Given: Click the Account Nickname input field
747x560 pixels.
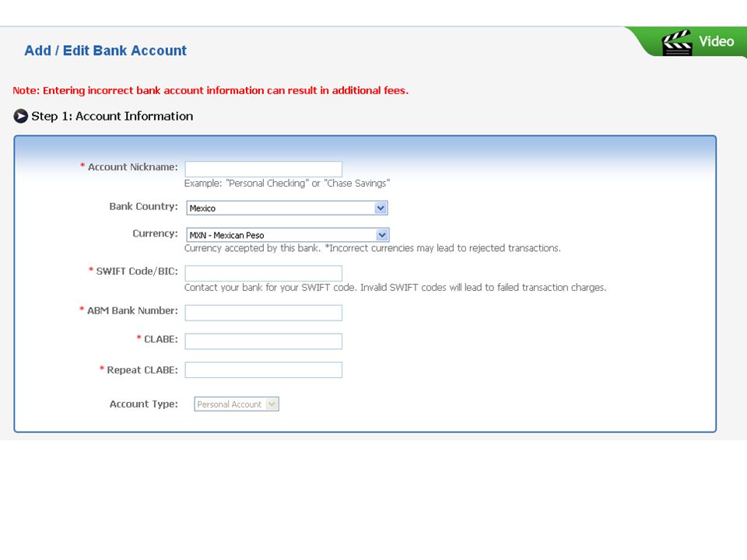Looking at the screenshot, I should click(264, 169).
